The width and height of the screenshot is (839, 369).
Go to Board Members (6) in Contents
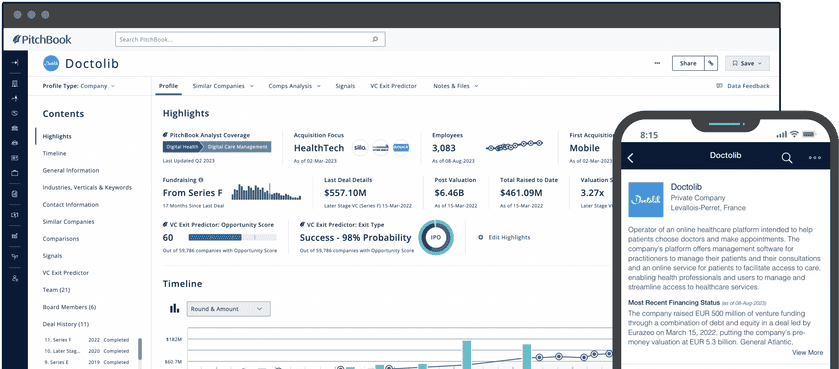click(x=69, y=307)
